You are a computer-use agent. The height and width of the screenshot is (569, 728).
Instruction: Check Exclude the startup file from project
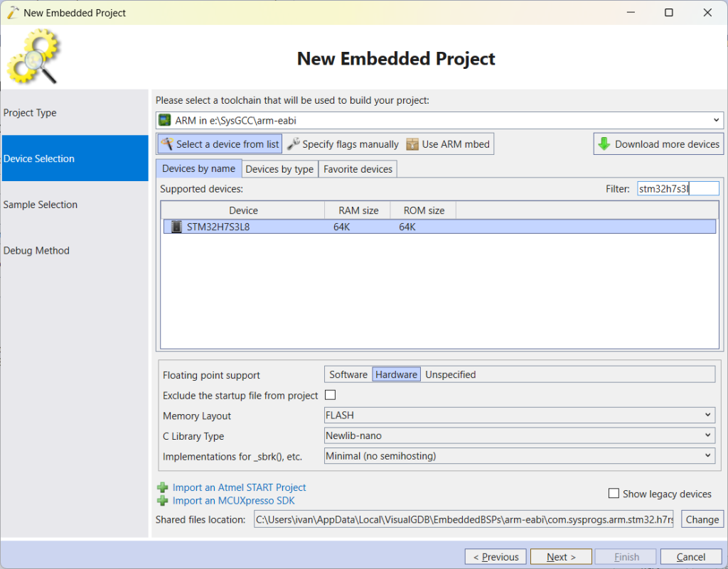tap(330, 395)
